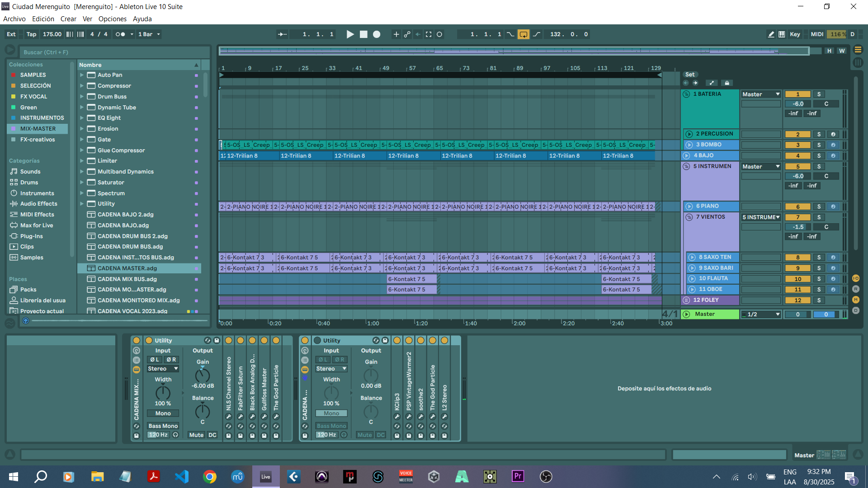The width and height of the screenshot is (868, 488).
Task: Open the Premiere Pro taskbar icon
Action: (x=518, y=476)
